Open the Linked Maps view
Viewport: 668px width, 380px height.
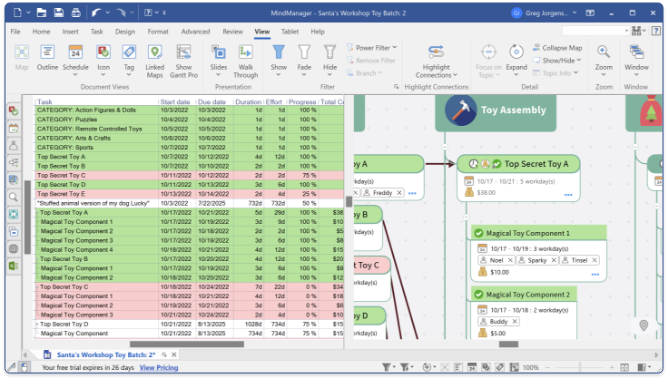coord(155,61)
